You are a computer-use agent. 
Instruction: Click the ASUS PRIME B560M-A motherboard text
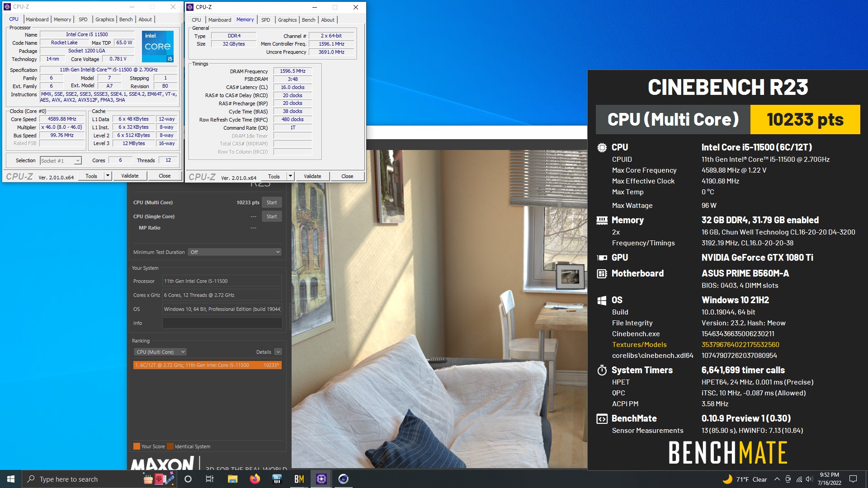point(745,273)
